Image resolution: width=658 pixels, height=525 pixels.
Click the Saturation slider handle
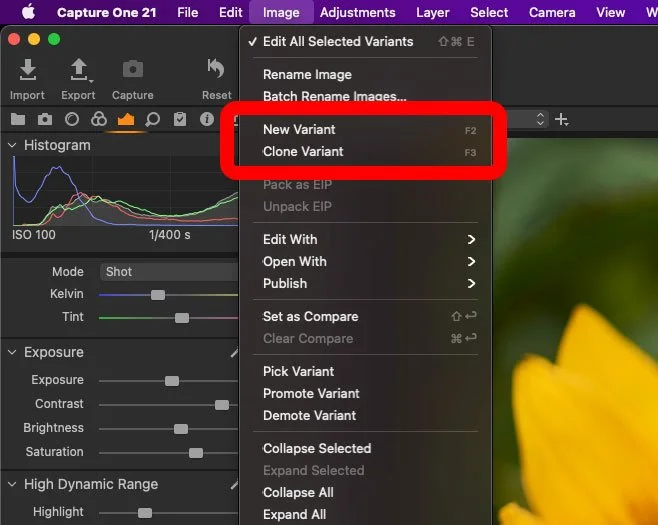(x=196, y=453)
